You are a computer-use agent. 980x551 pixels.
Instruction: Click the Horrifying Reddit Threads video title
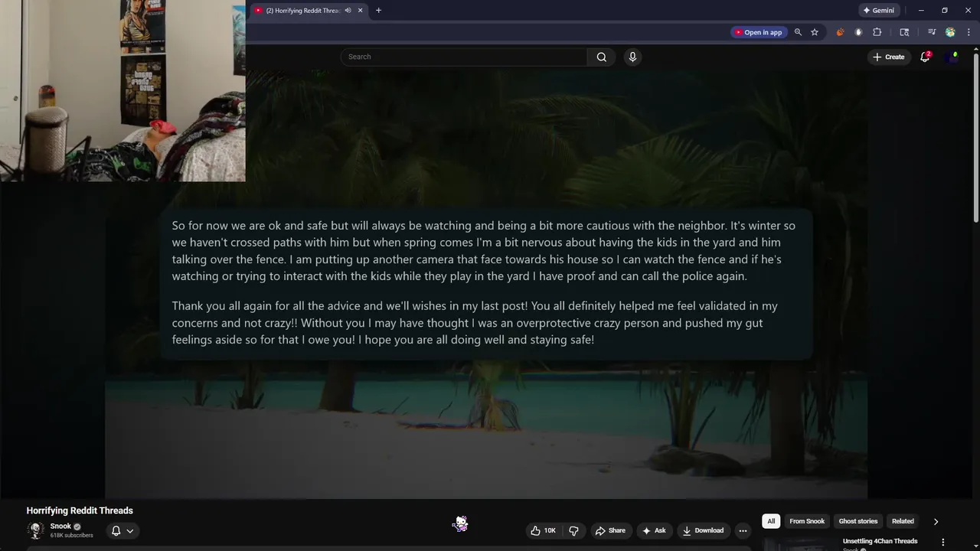pos(80,510)
